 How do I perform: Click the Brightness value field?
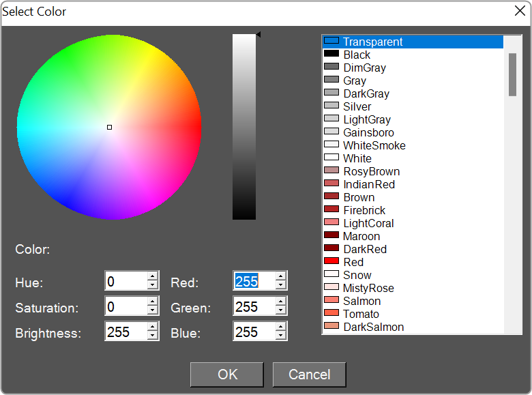pos(126,331)
